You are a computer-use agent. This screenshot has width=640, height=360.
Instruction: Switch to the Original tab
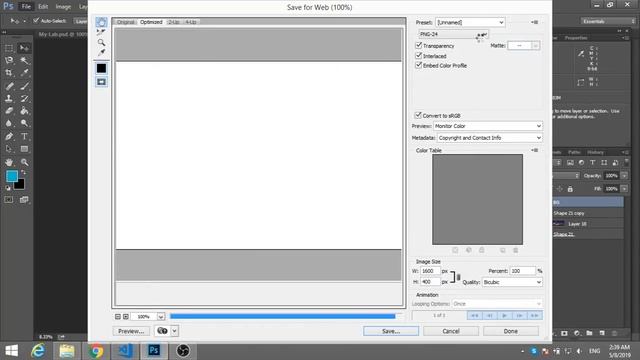126,22
